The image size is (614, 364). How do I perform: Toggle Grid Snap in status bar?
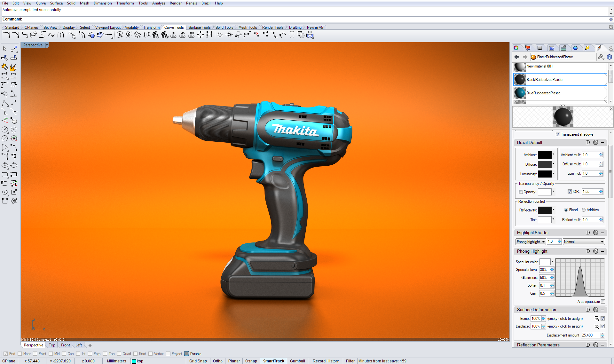(x=198, y=361)
